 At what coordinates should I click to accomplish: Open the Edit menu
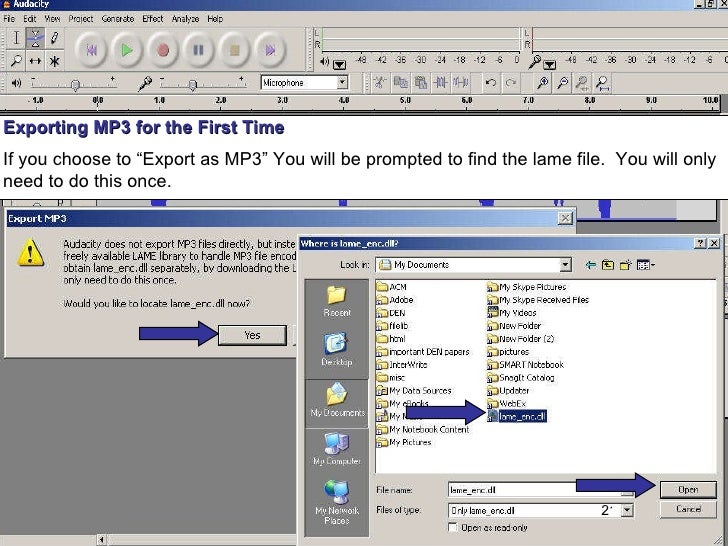pyautogui.click(x=29, y=19)
